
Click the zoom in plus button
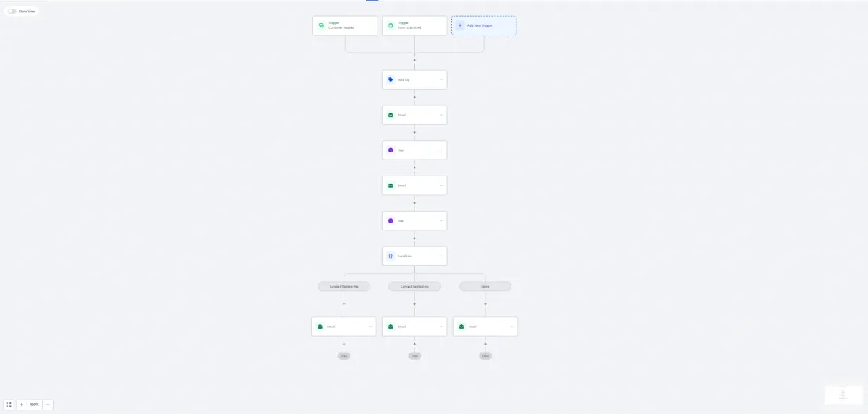(22, 405)
